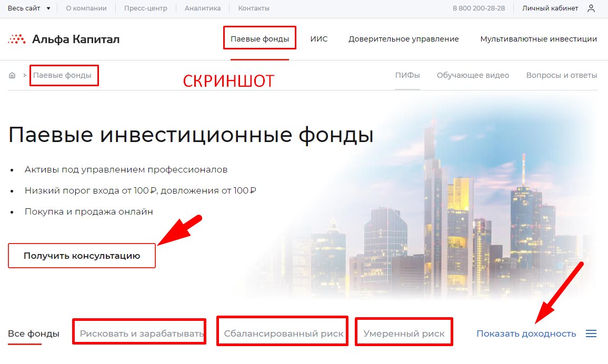Click the Получить консультацию button
Viewport: 608px width, 364px height.
tap(82, 256)
